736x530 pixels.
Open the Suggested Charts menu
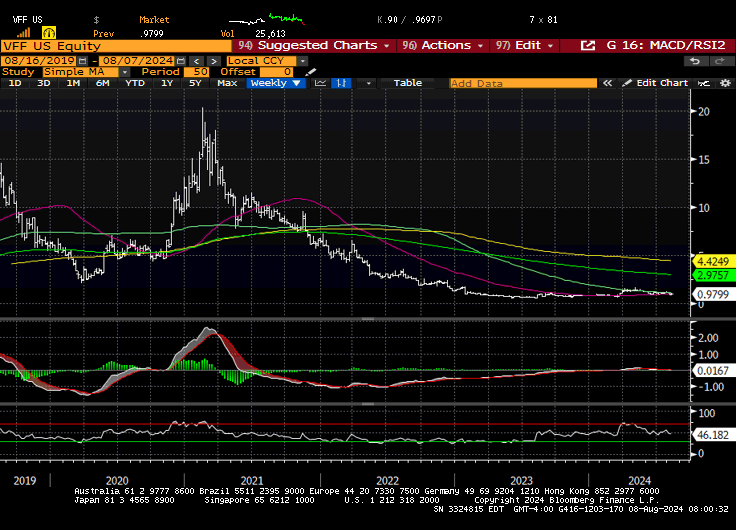coord(314,46)
